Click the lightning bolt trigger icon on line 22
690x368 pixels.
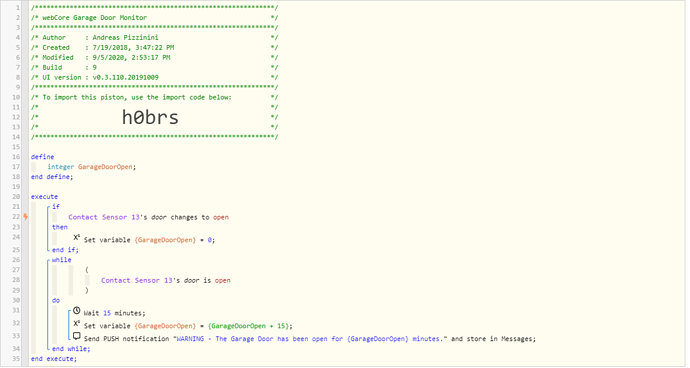tap(26, 217)
